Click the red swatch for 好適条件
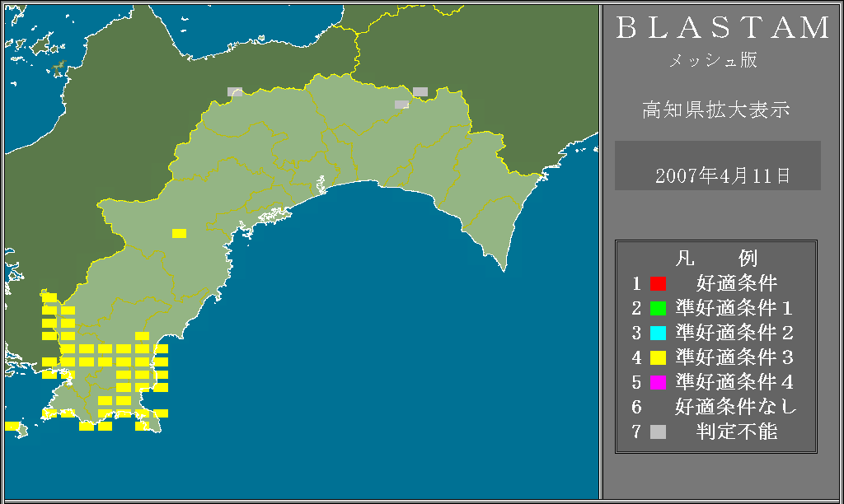Screen dimensions: 844x504 658,283
